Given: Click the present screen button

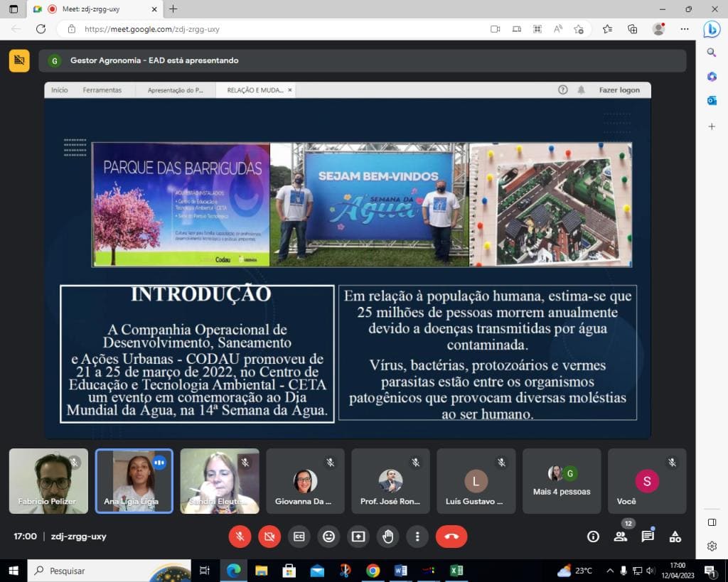Looking at the screenshot, I should (358, 537).
